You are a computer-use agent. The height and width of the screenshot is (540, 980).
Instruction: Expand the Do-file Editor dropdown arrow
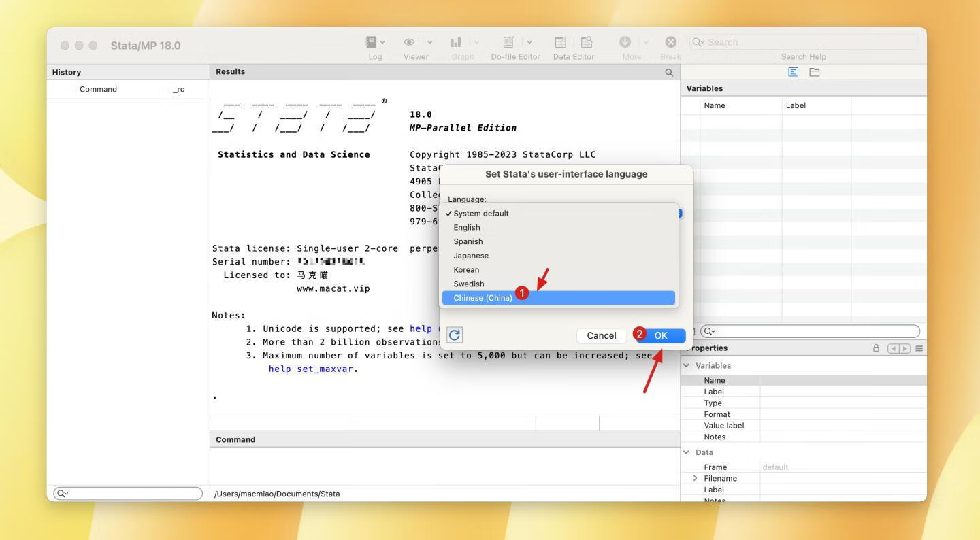click(x=529, y=42)
